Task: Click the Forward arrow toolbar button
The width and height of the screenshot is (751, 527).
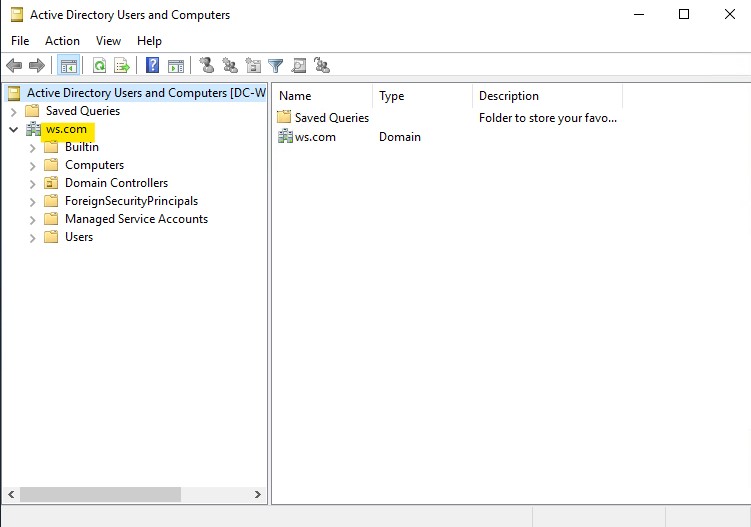Action: 37,65
